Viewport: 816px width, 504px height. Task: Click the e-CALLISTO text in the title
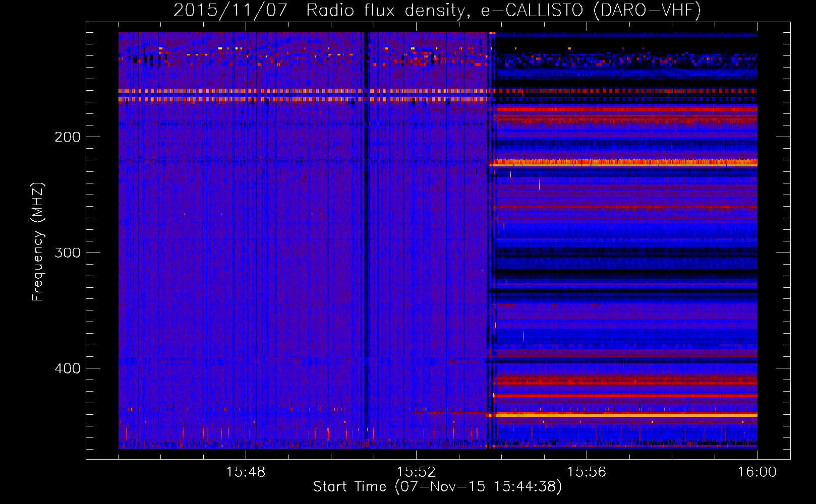(532, 10)
